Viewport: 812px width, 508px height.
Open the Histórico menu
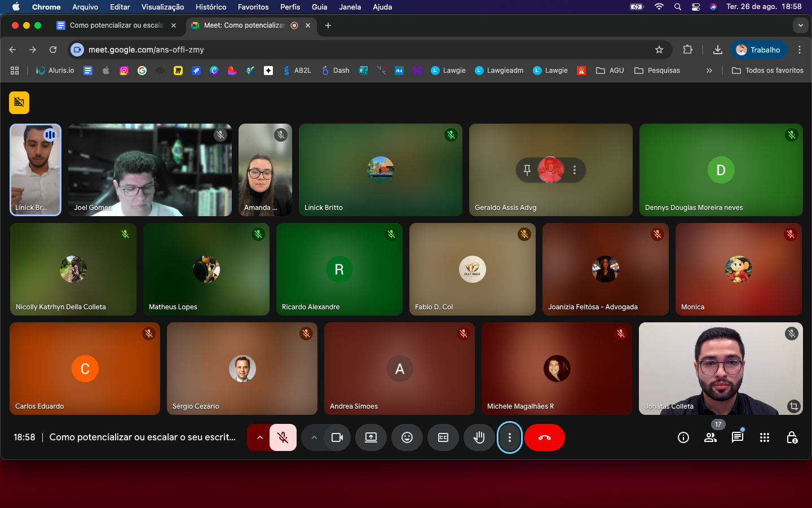(x=210, y=7)
